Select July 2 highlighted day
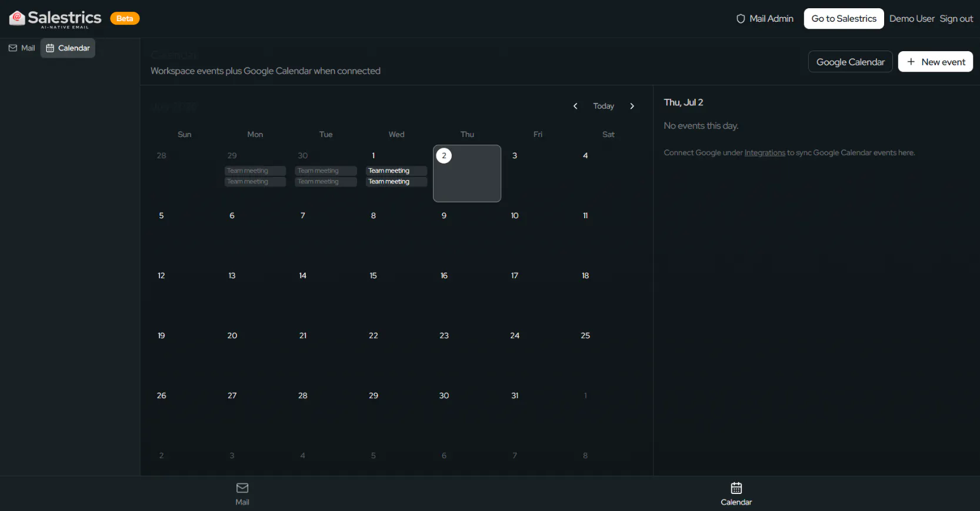Viewport: 980px width, 511px height. 467,173
